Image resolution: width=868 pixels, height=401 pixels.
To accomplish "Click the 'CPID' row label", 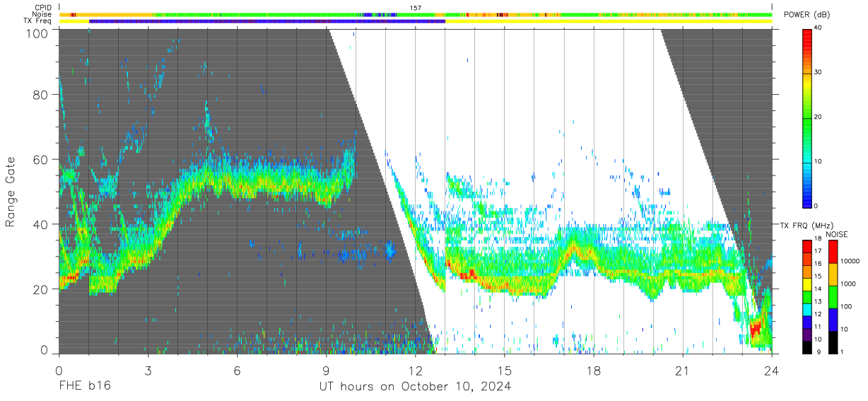I will 43,8.
